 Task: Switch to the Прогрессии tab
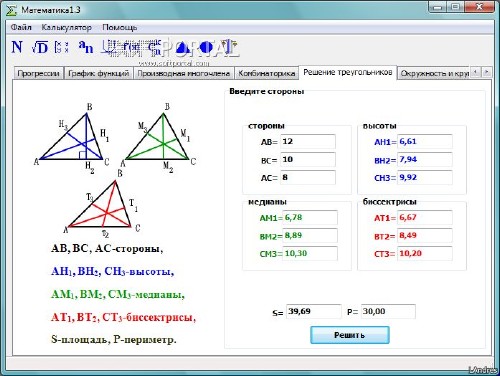38,73
